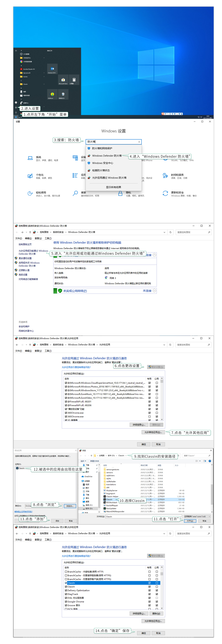Toggle Delivery Optimization 公用 checkbox
The image size is (222, 644).
click(157, 590)
